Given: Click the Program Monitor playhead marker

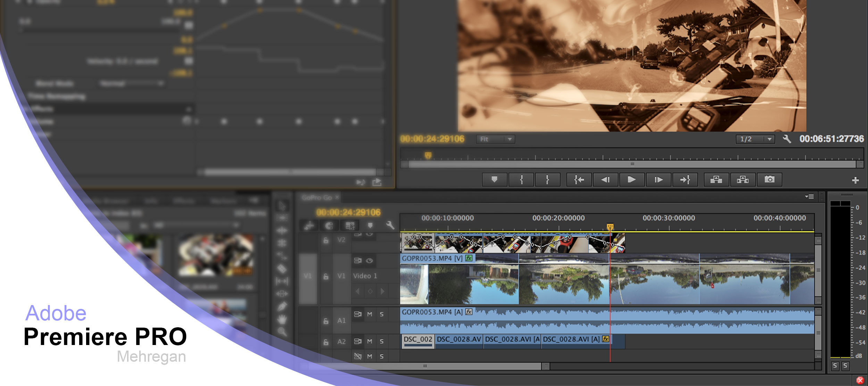Looking at the screenshot, I should point(428,155).
